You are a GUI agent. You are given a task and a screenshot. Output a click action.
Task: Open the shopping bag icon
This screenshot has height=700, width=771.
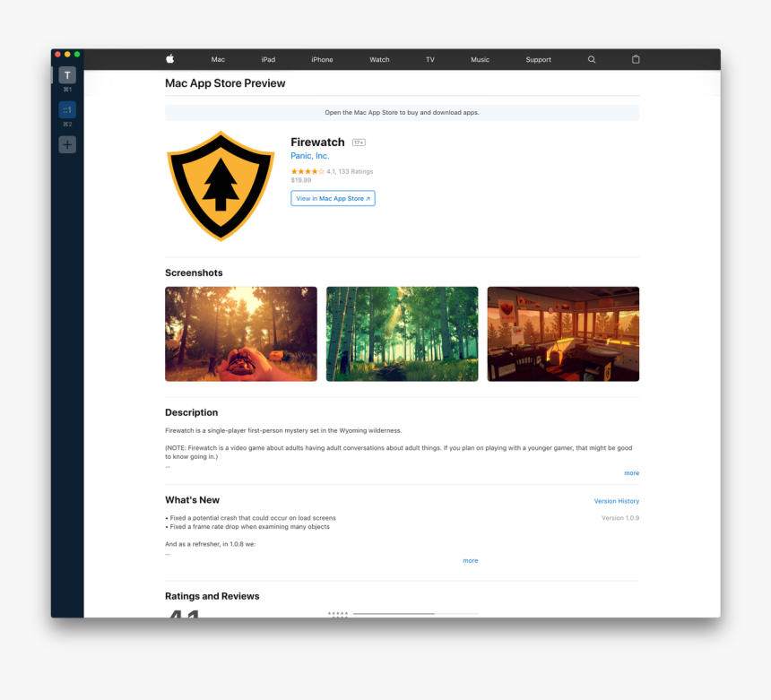click(x=636, y=59)
